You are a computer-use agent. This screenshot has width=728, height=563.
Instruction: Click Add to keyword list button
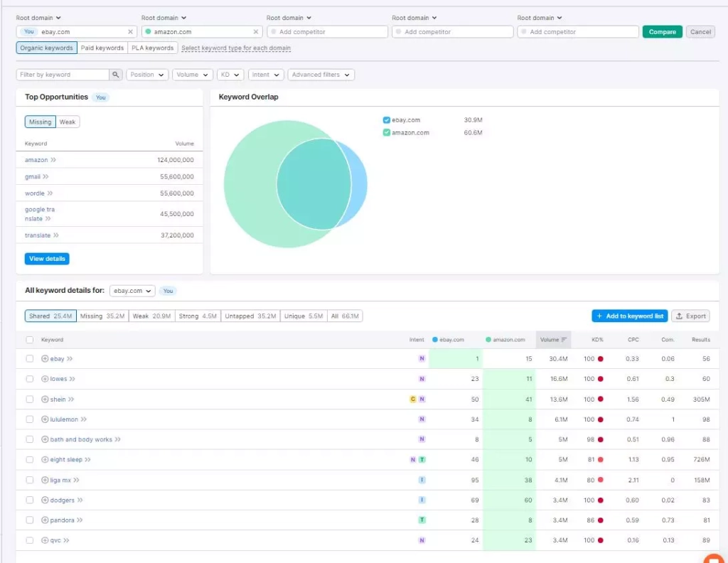coord(630,316)
